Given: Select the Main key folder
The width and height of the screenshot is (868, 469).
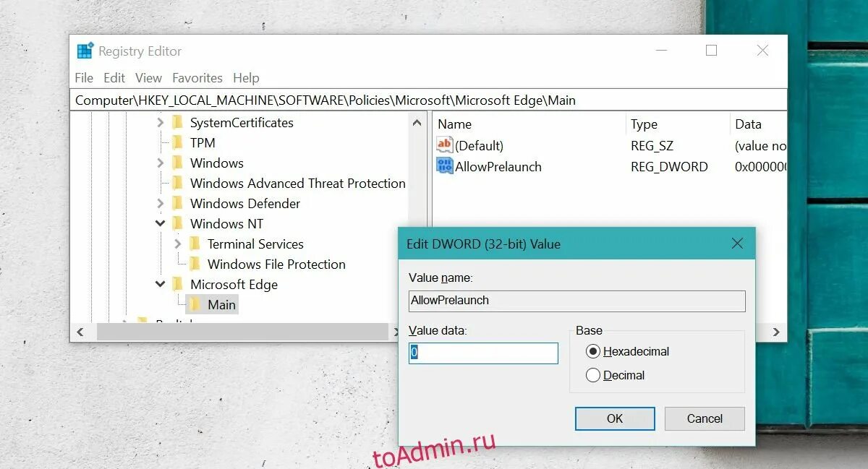Looking at the screenshot, I should coord(212,304).
